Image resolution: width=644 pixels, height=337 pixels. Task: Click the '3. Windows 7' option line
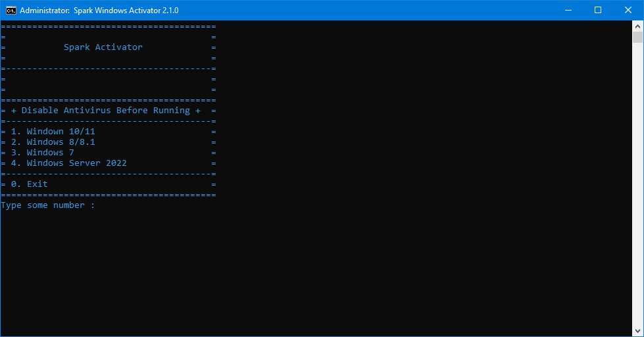click(43, 153)
